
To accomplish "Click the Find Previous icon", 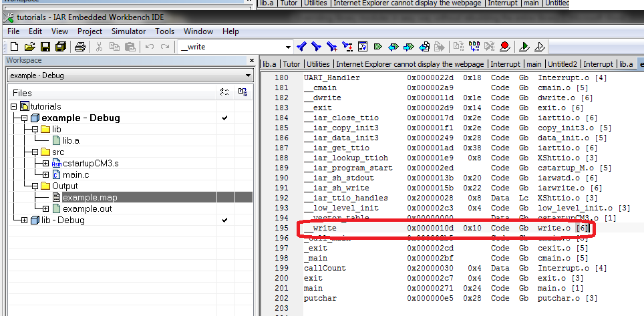I will pos(301,47).
